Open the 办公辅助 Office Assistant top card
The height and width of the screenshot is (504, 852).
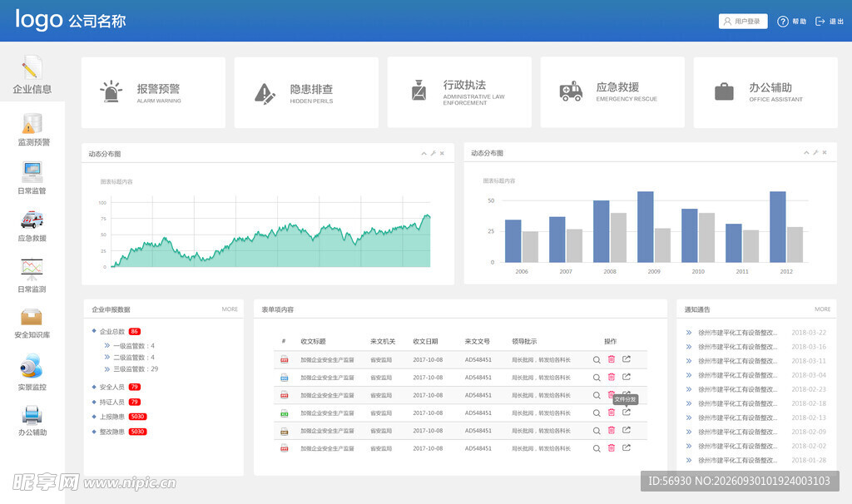[x=765, y=92]
